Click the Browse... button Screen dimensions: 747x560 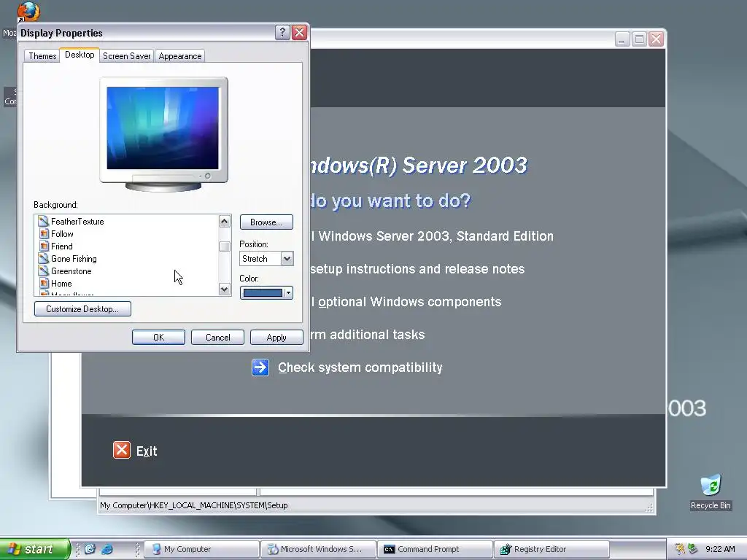click(x=266, y=222)
